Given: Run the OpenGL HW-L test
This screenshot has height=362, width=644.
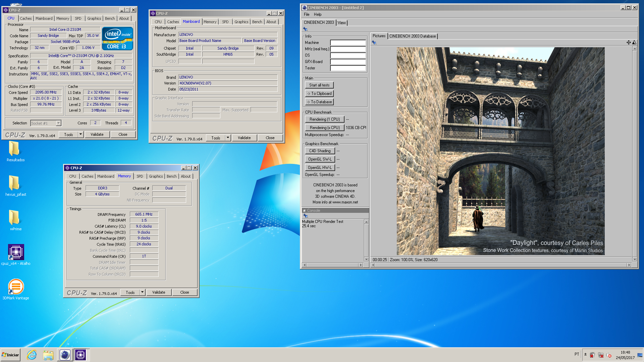Looking at the screenshot, I should (320, 168).
